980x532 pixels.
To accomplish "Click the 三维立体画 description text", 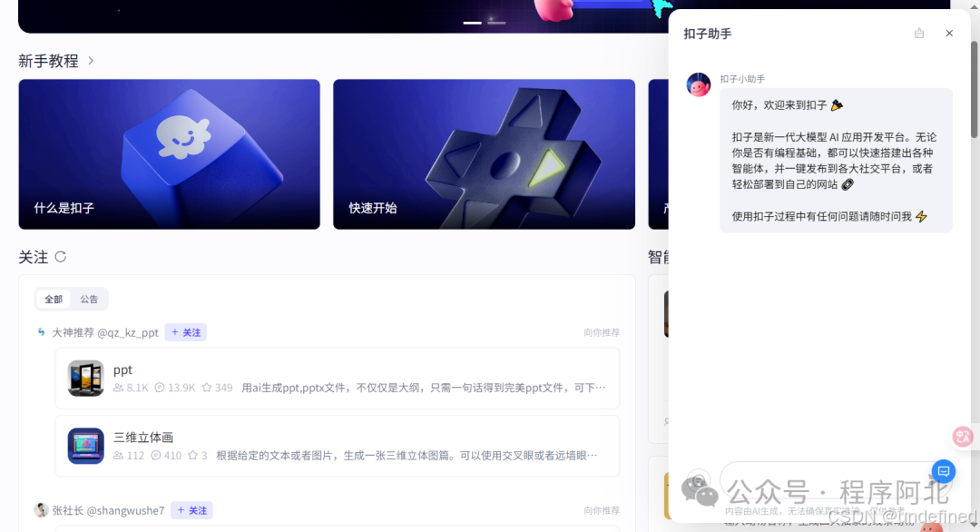I will (407, 455).
